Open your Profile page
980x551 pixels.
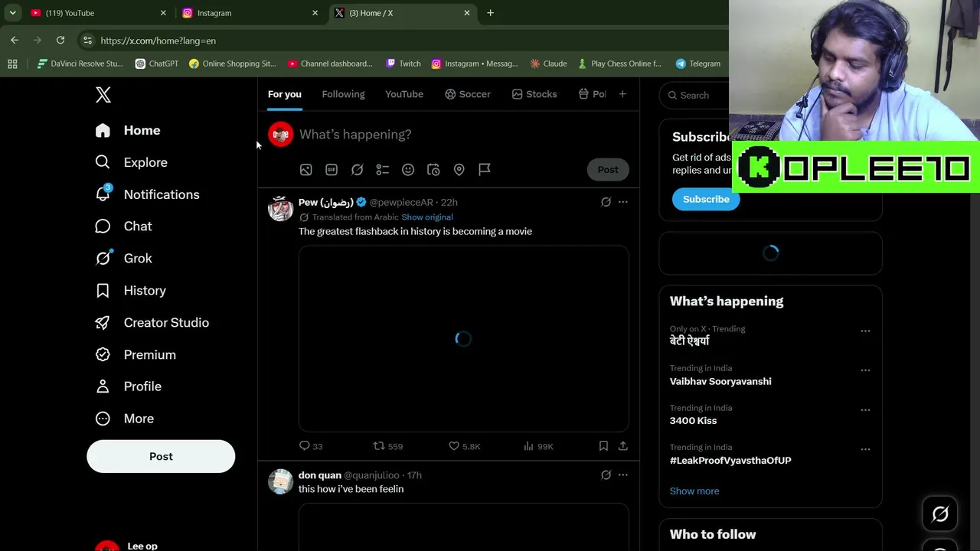tap(128, 386)
